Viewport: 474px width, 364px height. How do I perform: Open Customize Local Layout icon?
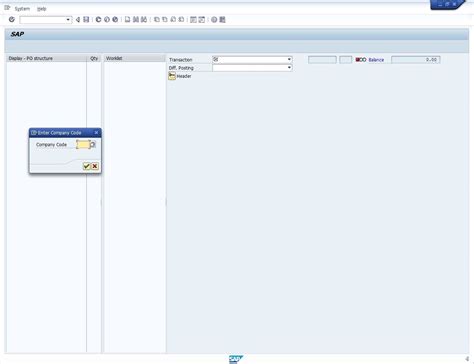222,20
